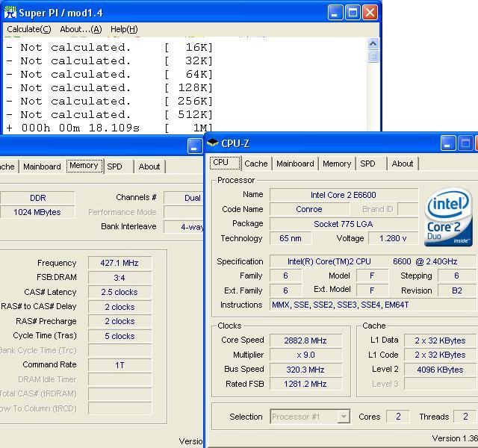Maximize the Super PI window
This screenshot has height=448, width=478.
pyautogui.click(x=353, y=13)
